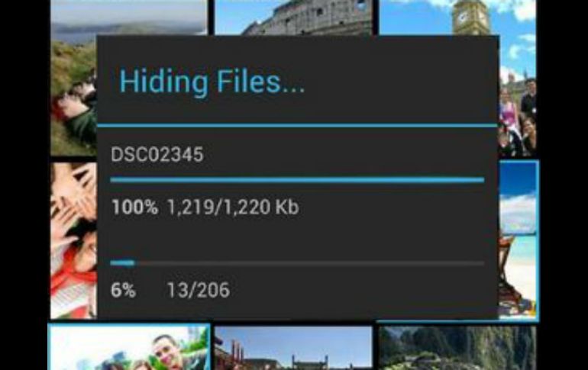588x370 pixels.
Task: Open the Colosseum photo thumbnail
Action: pos(293,18)
